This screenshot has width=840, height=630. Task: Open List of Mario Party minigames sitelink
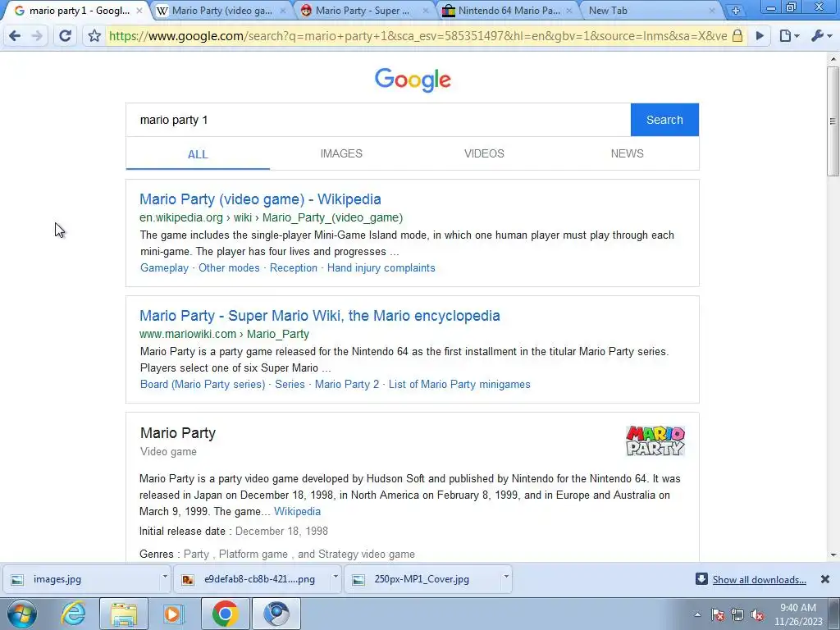coord(459,384)
